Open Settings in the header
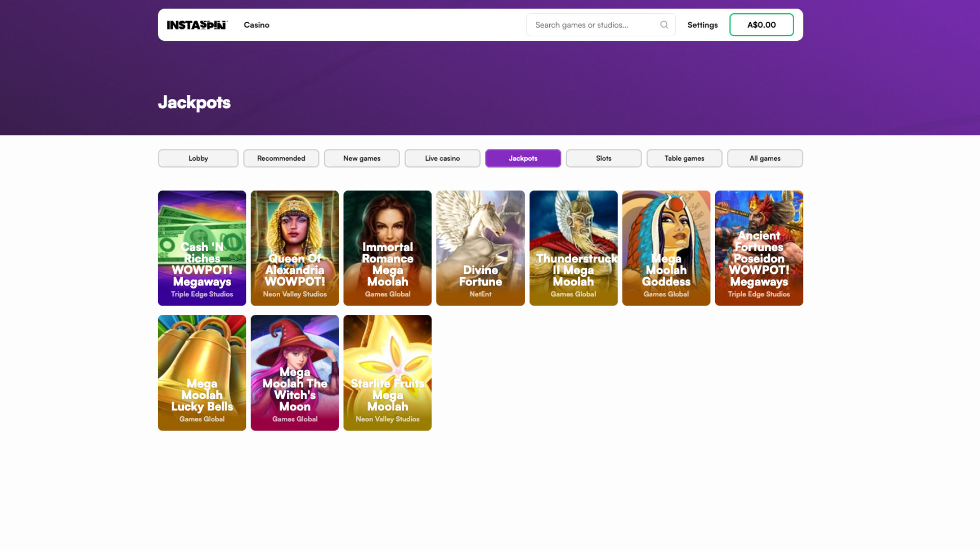The image size is (980, 551). click(x=702, y=25)
